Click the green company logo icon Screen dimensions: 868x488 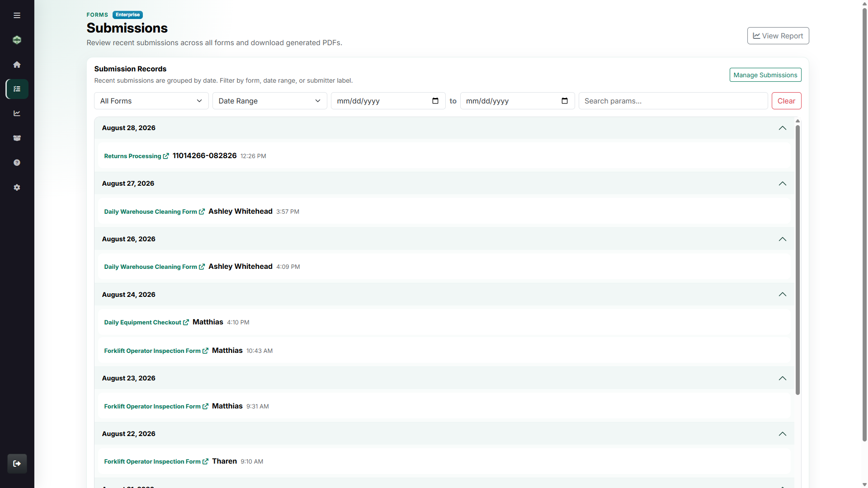(17, 40)
